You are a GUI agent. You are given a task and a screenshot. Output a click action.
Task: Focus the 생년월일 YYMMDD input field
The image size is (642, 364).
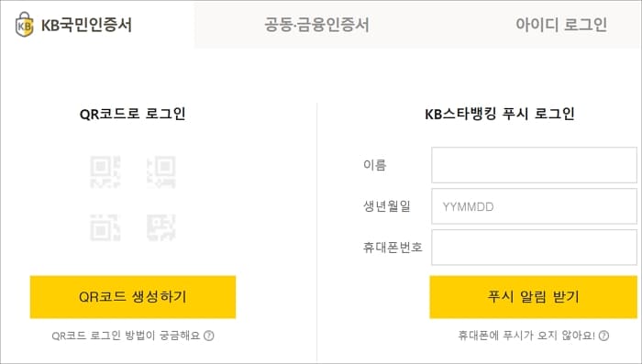click(x=534, y=206)
